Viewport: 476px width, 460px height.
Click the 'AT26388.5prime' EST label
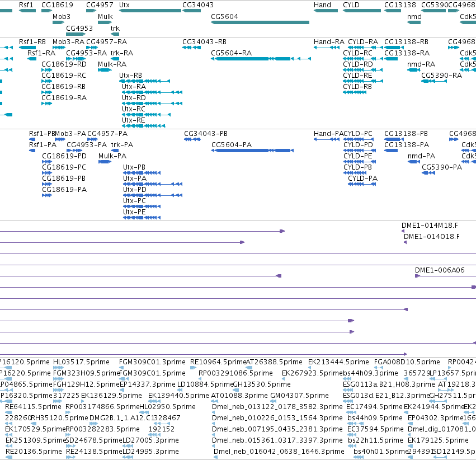274,362
